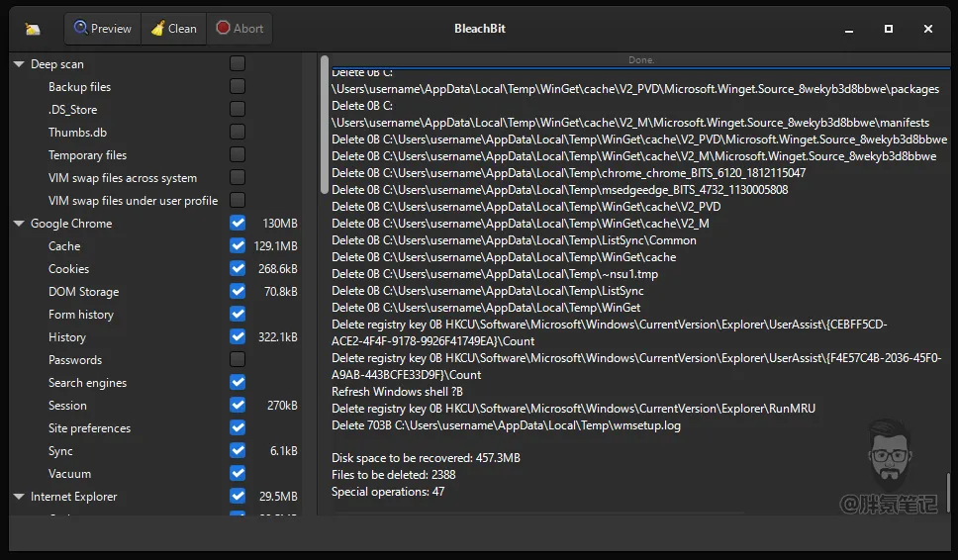958x560 pixels.
Task: Minimize the BleachBit window
Action: pos(848,29)
